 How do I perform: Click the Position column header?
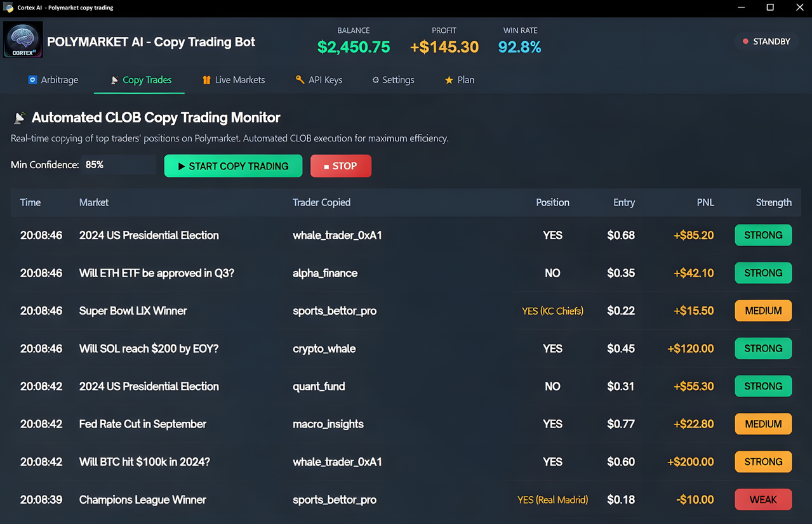click(x=552, y=202)
